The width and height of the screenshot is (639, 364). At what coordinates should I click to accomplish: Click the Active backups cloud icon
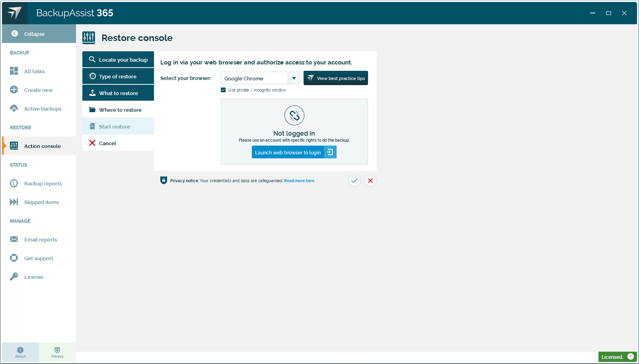(14, 108)
